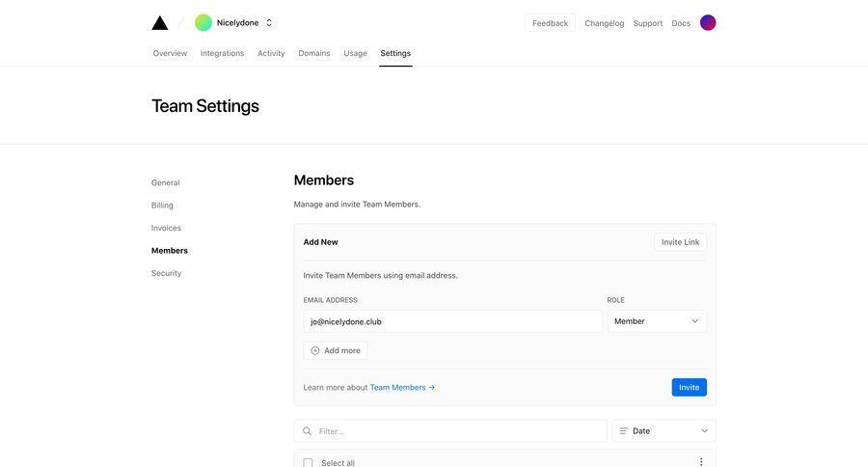The image size is (868, 467).
Task: Click the Nicelydone team name
Action: point(237,23)
